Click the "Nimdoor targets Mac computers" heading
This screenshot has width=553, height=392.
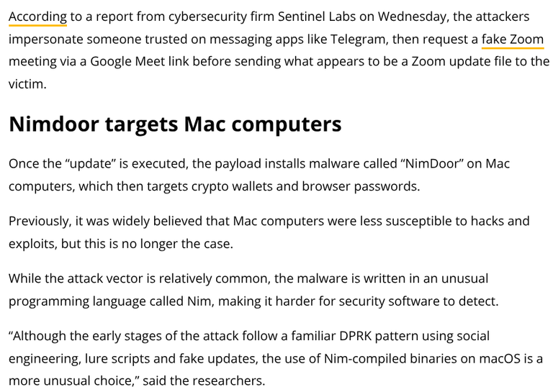pos(175,124)
